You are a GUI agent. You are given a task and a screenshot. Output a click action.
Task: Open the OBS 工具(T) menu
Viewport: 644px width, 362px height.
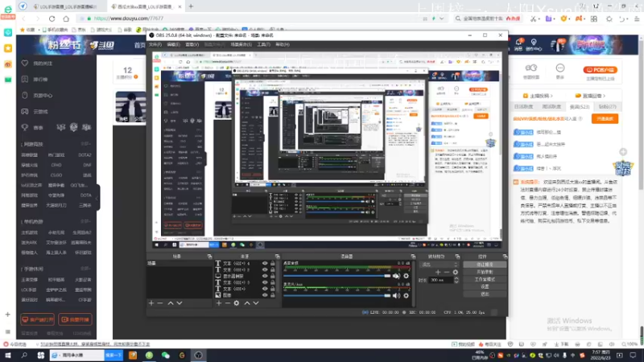click(263, 44)
